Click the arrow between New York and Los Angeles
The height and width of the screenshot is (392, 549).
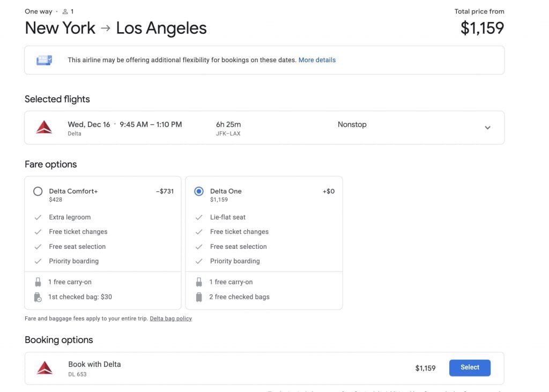[x=106, y=28]
